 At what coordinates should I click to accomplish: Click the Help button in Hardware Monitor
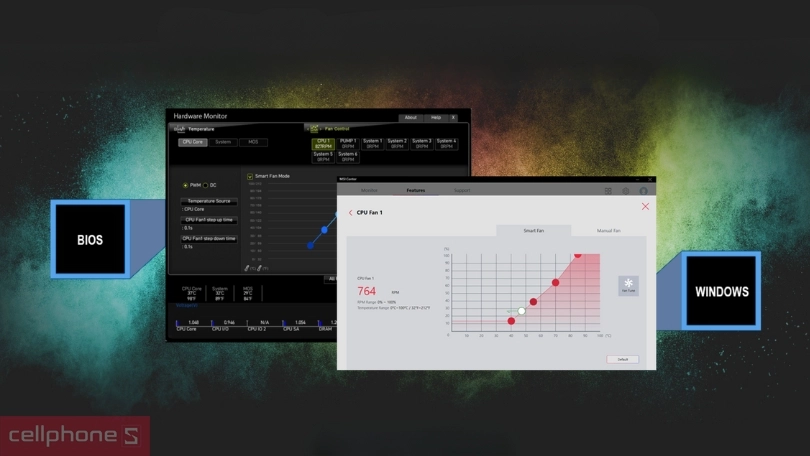click(435, 117)
